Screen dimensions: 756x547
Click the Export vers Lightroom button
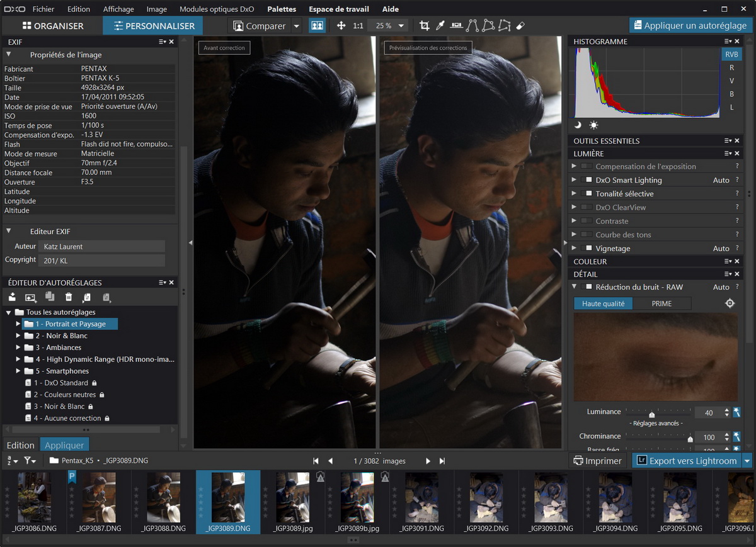tap(687, 461)
